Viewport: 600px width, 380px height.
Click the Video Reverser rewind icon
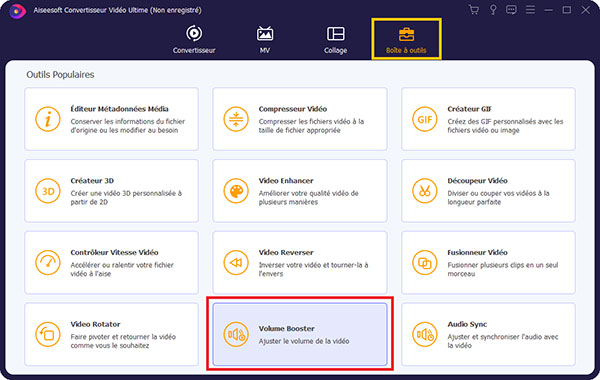tap(236, 263)
